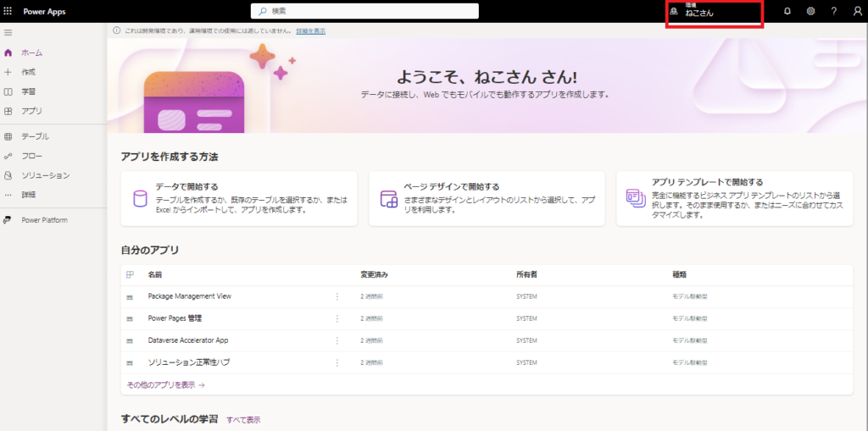Image resolution: width=868 pixels, height=431 pixels.
Task: Click 2 週間前 in Dataverse Accelerator App row
Action: (372, 340)
